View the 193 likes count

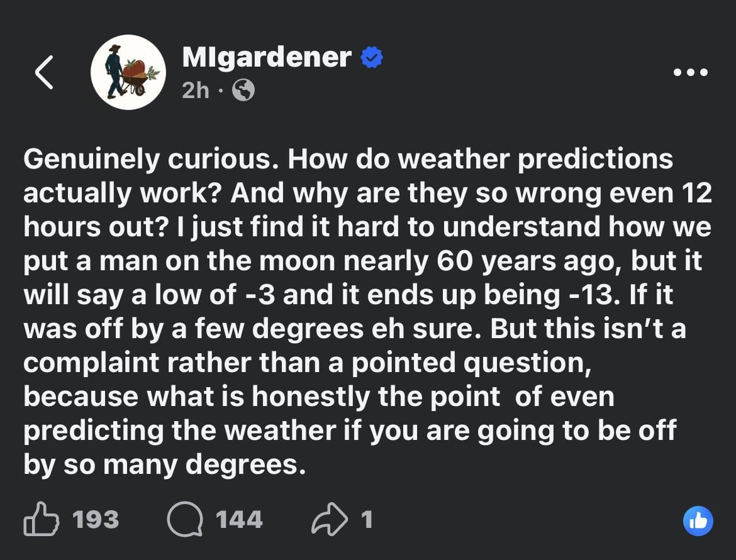coord(96,520)
